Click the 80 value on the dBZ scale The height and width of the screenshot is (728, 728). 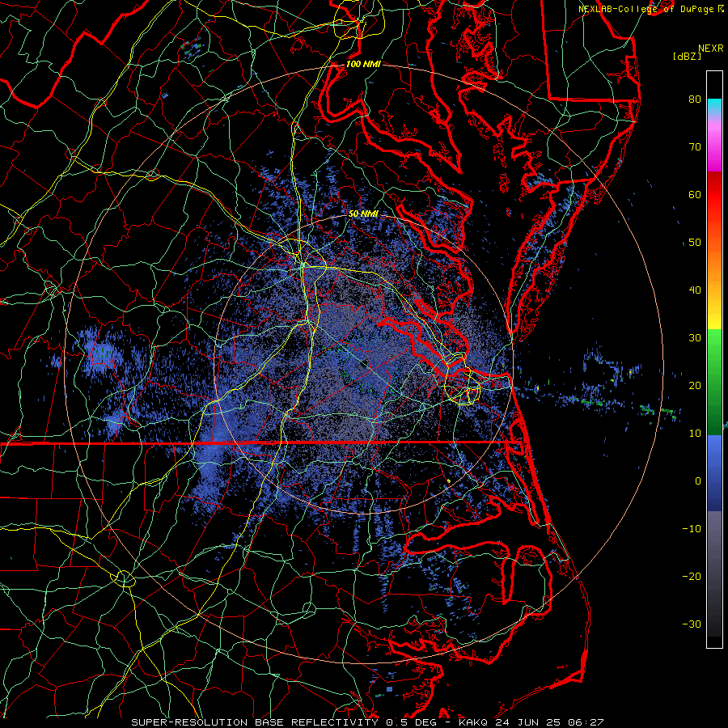point(695,99)
